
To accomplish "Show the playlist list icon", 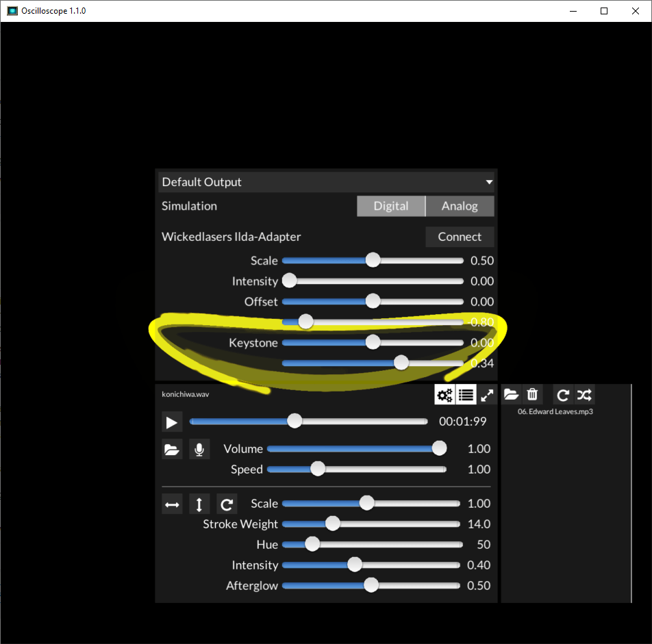I will coord(466,395).
